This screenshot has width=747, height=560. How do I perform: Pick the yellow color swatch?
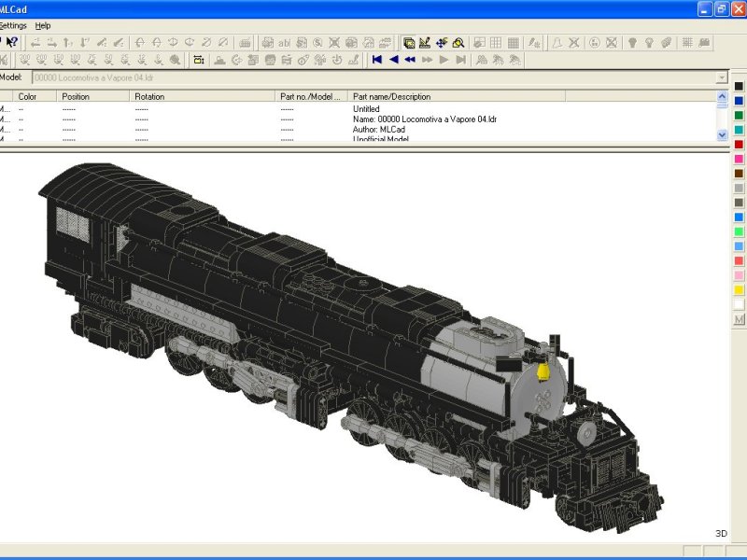point(739,289)
